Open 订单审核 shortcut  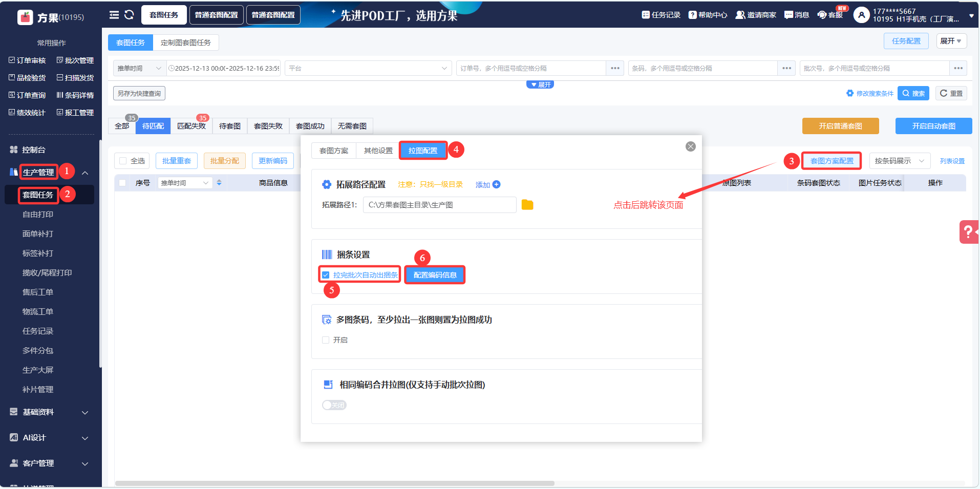click(27, 60)
